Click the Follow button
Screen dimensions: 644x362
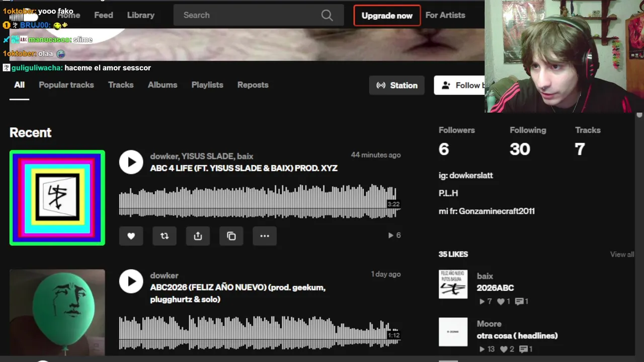click(459, 85)
